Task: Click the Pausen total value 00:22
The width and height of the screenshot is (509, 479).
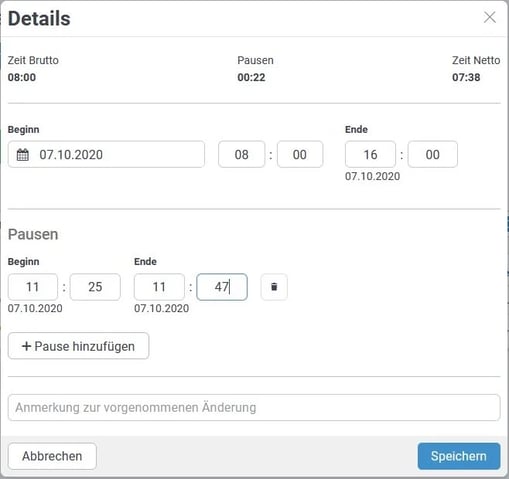Action: point(251,77)
